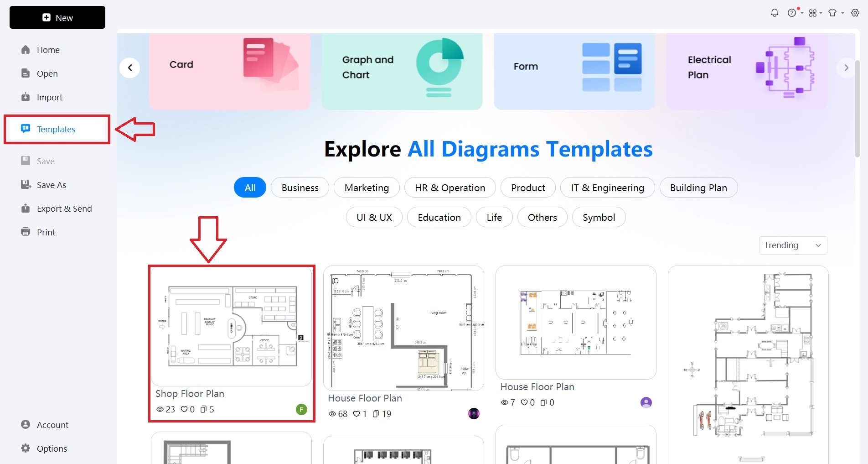Click the shirt theme icon
This screenshot has height=464, width=868.
click(832, 13)
